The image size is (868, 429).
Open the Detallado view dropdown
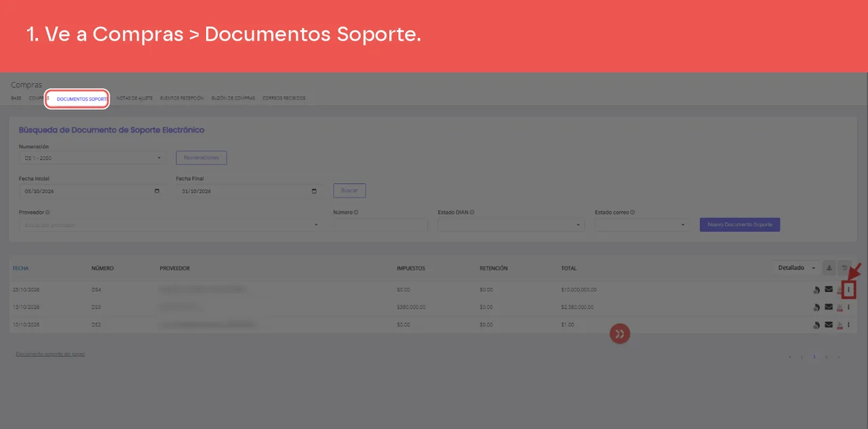tap(796, 268)
